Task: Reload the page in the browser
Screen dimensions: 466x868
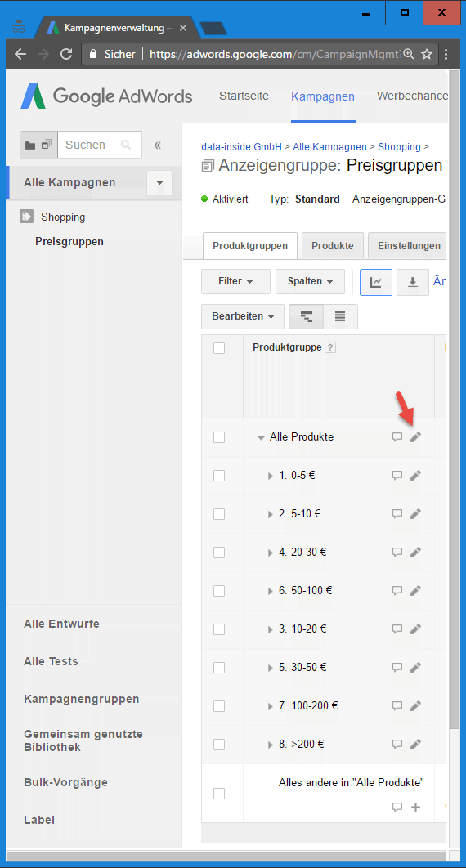Action: coord(66,54)
